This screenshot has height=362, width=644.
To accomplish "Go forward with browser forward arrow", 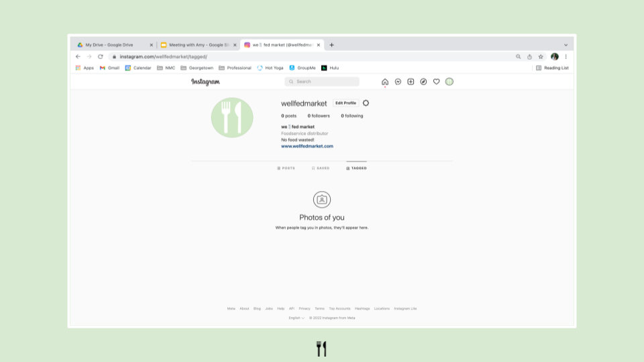I will click(x=89, y=56).
